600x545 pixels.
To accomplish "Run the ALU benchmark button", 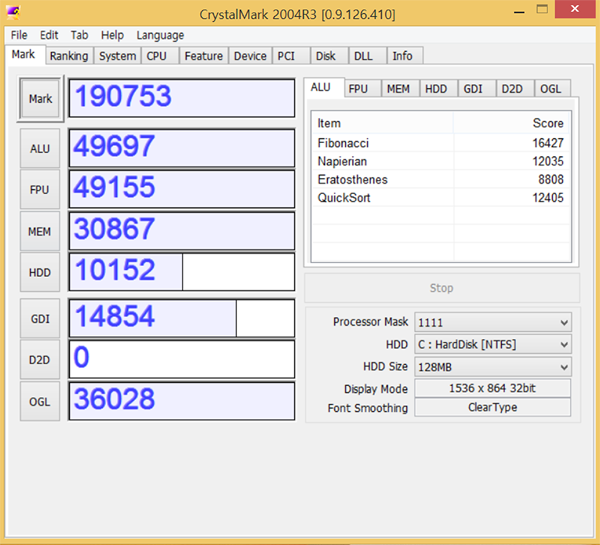I will tap(40, 148).
